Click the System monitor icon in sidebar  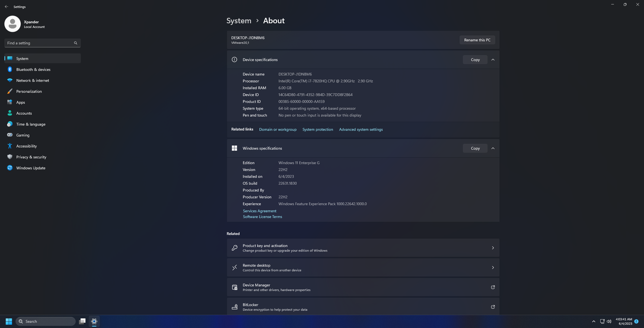(10, 58)
